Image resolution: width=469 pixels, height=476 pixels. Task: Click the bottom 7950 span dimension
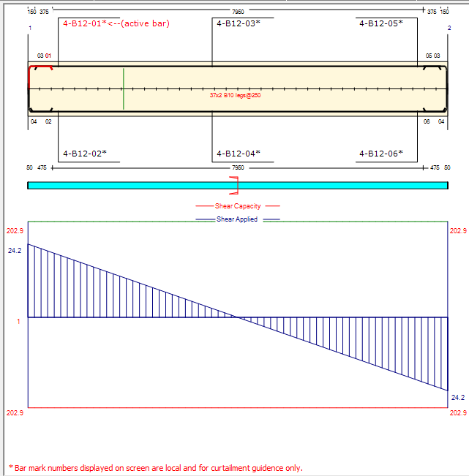point(238,167)
